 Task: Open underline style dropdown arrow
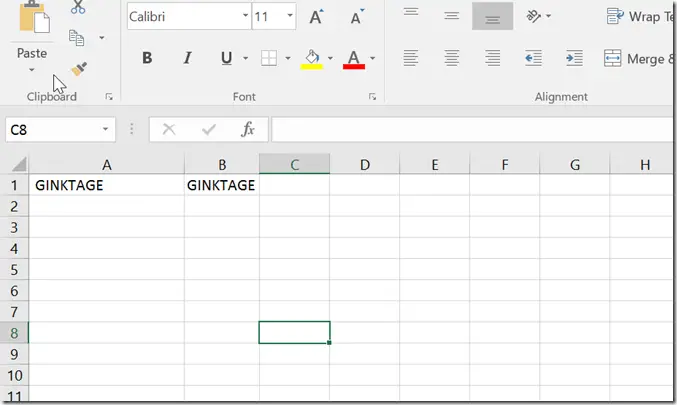point(245,58)
